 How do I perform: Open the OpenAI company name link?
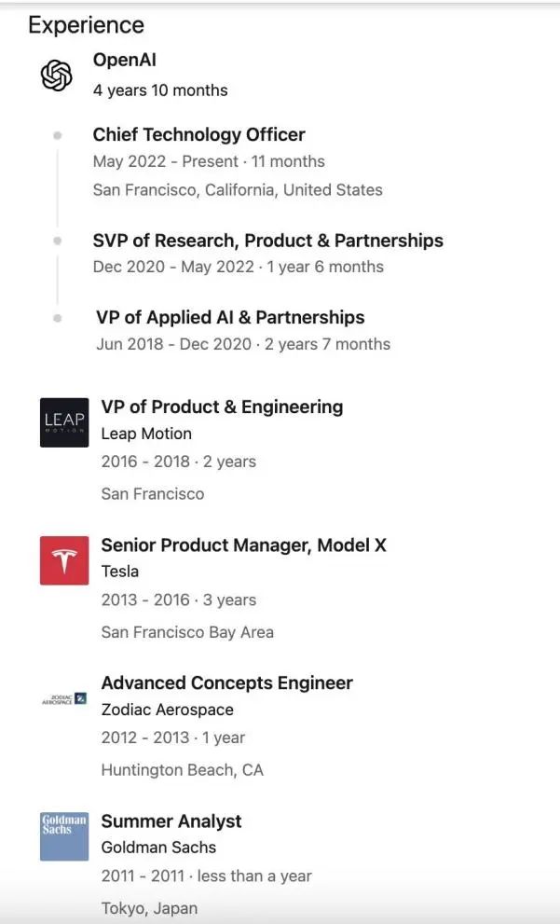[124, 60]
